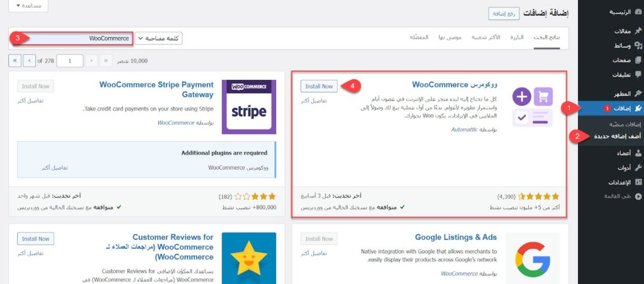Open مقالات in the sidebar menu
The image size is (644, 284).
pos(623,31)
